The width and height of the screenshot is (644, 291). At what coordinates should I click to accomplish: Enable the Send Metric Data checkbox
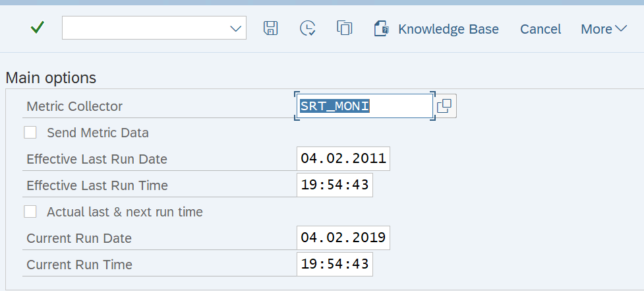[30, 133]
